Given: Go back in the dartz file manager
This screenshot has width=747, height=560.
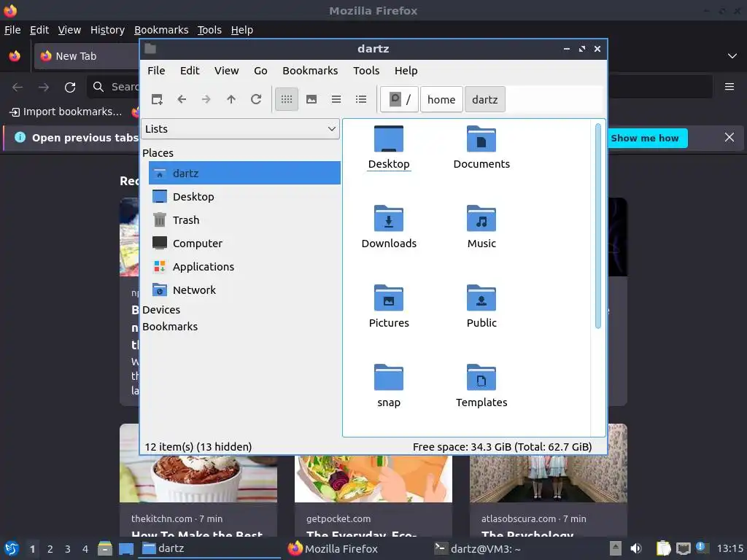Looking at the screenshot, I should point(182,99).
